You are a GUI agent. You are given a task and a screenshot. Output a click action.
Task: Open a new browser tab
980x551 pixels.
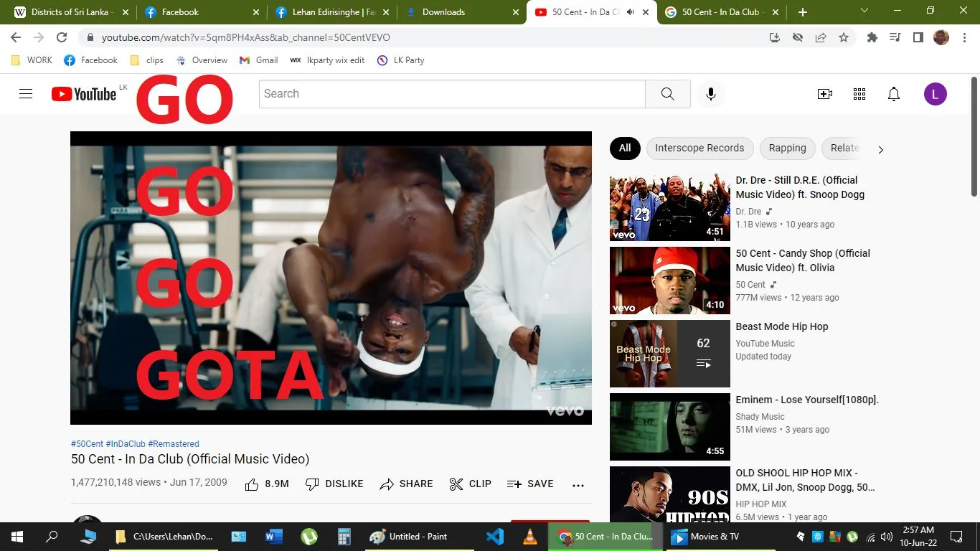[802, 12]
